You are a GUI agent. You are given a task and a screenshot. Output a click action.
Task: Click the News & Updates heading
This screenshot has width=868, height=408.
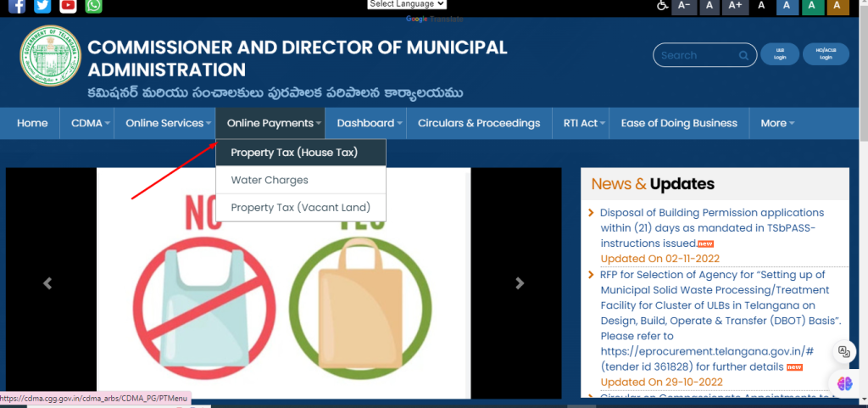(x=653, y=184)
